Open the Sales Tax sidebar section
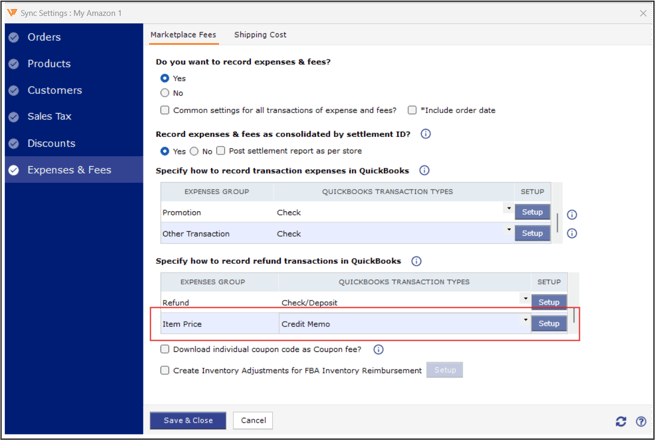 click(x=50, y=117)
